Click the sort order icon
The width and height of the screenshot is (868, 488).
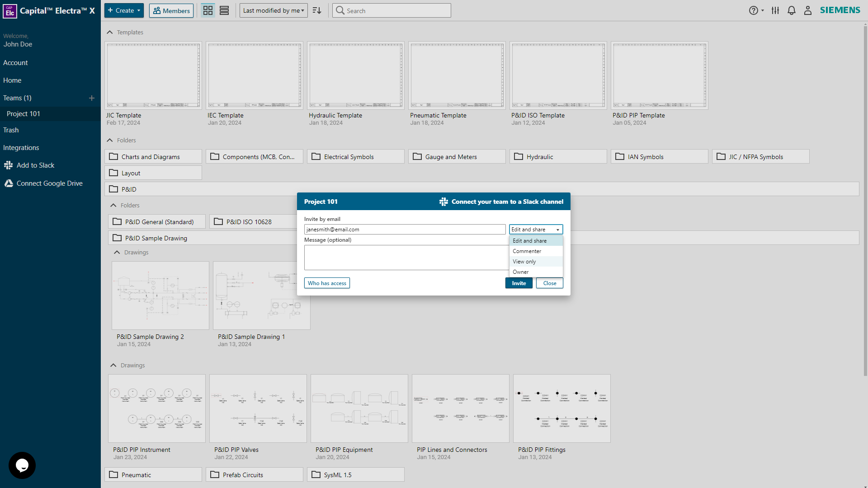coord(316,10)
